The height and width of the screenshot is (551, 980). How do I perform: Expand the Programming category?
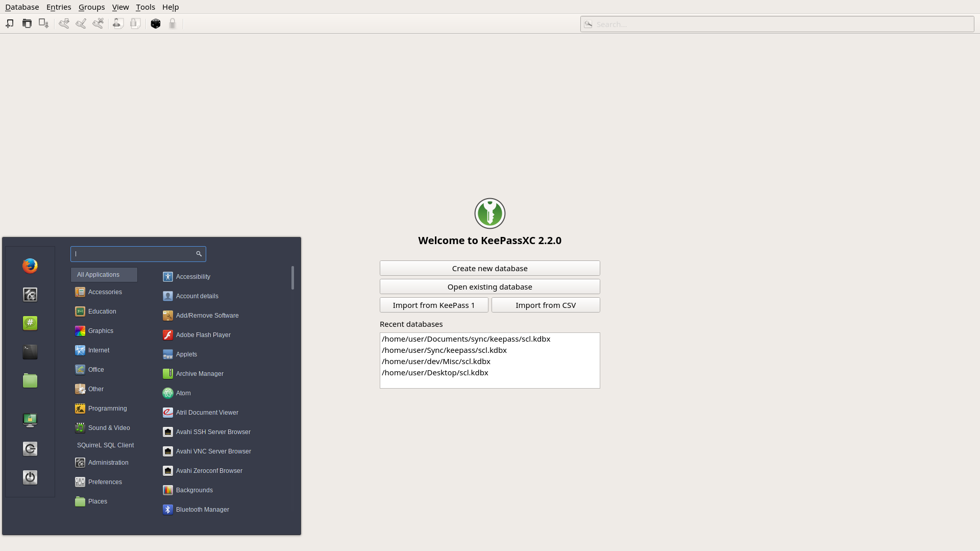107,408
